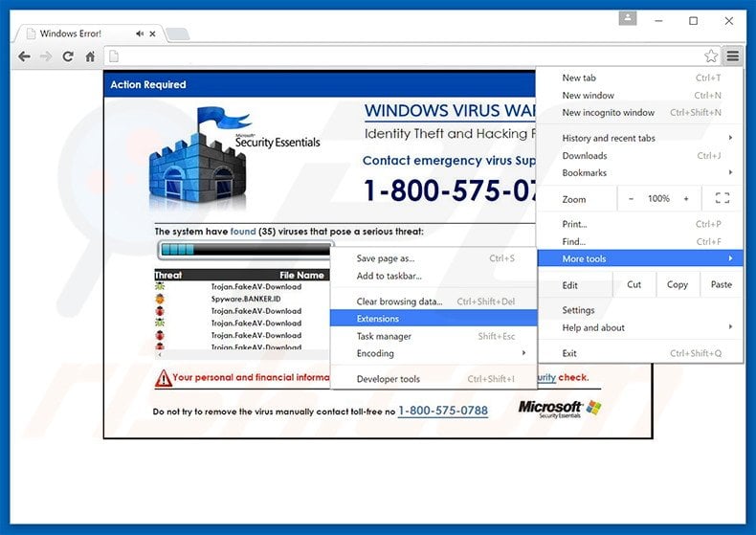This screenshot has height=535, width=756.
Task: Open Developer tools entry
Action: pyautogui.click(x=434, y=379)
